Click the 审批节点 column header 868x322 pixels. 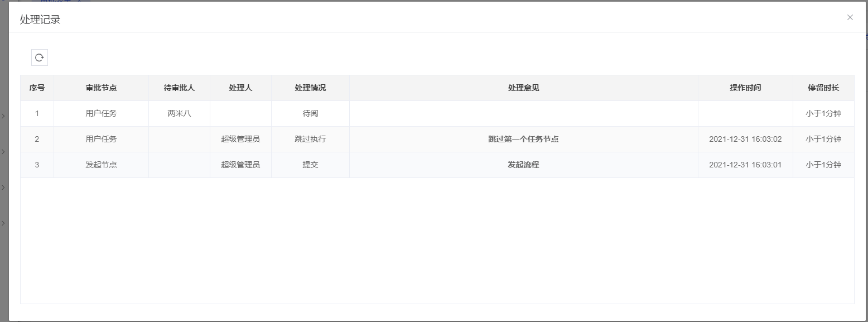(x=102, y=88)
